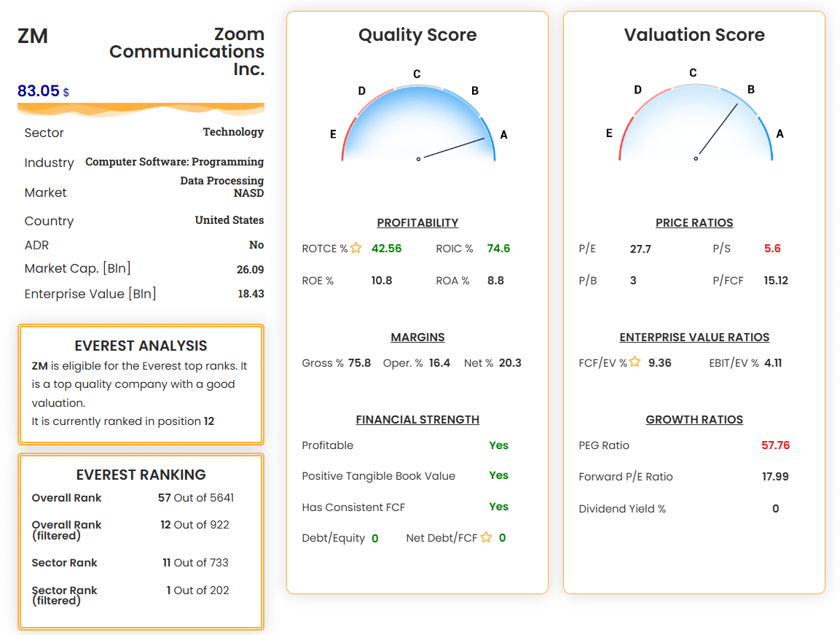
Task: Click the Quality Score title
Action: 417,35
